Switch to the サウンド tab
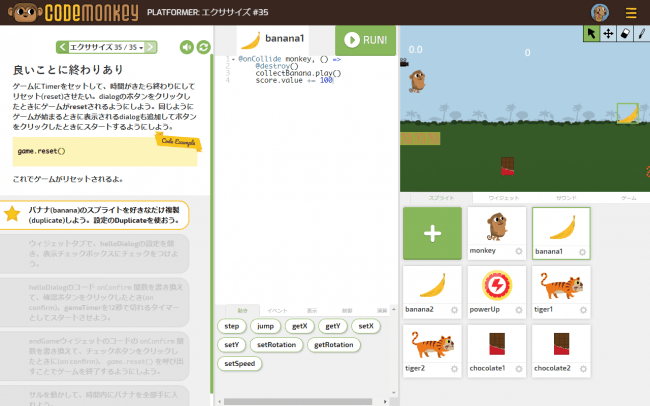The height and width of the screenshot is (406, 650). [x=566, y=199]
